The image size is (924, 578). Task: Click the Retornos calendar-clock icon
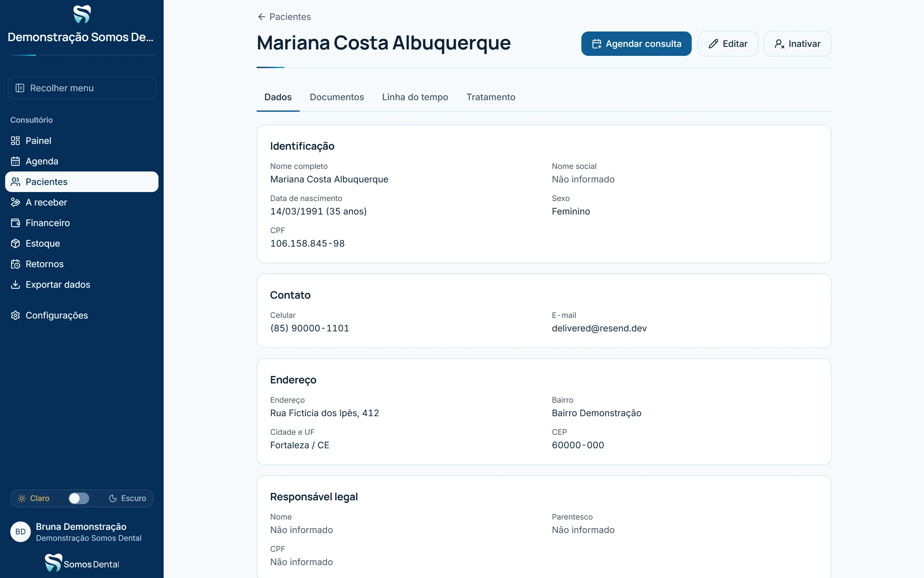click(x=15, y=264)
